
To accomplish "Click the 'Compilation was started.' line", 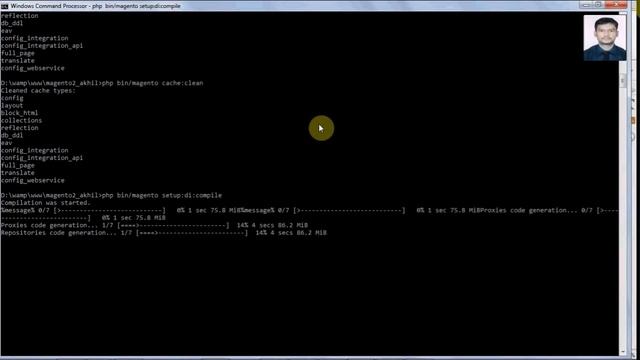I will 45,203.
